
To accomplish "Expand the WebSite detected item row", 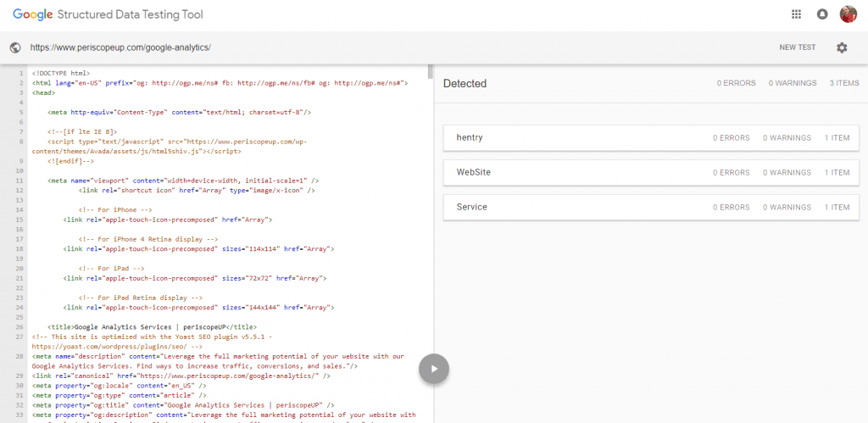I will coord(651,173).
